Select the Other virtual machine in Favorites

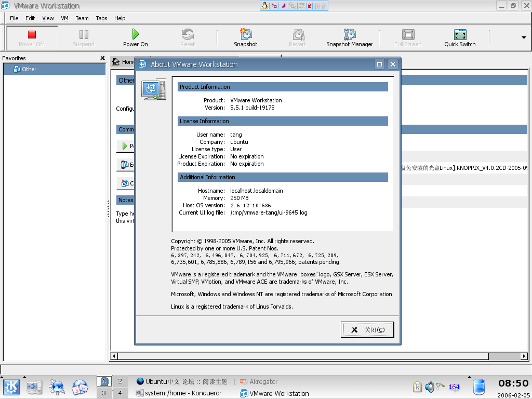(54, 69)
